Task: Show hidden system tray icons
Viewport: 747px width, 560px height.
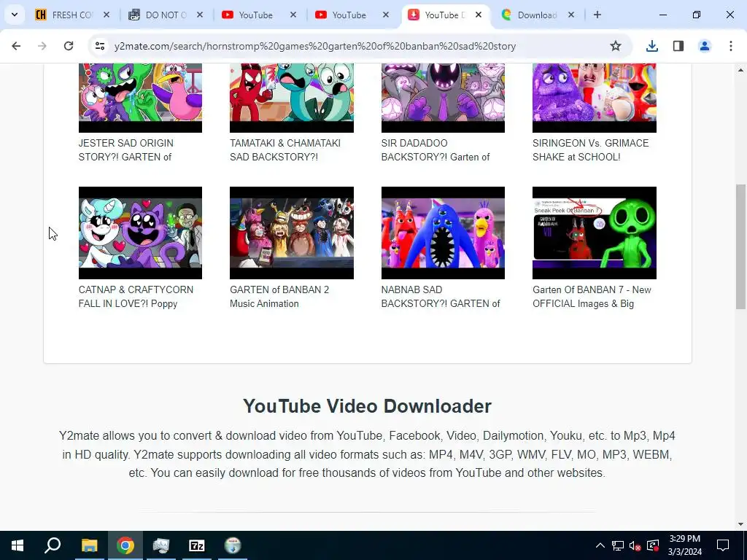Action: click(x=600, y=545)
